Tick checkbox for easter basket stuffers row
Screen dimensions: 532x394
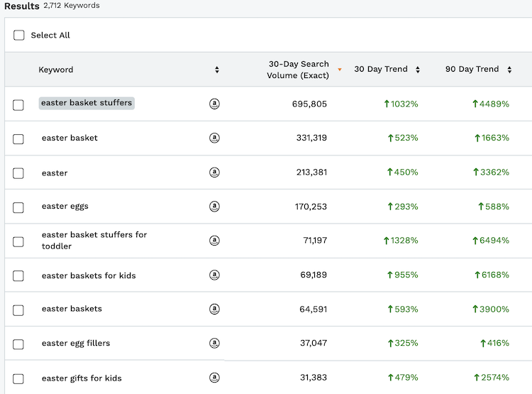[x=18, y=105]
